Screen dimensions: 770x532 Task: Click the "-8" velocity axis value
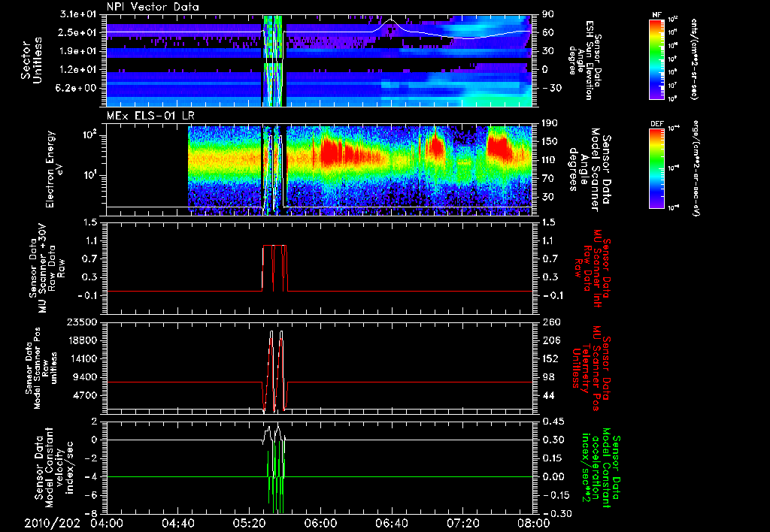tap(90, 513)
